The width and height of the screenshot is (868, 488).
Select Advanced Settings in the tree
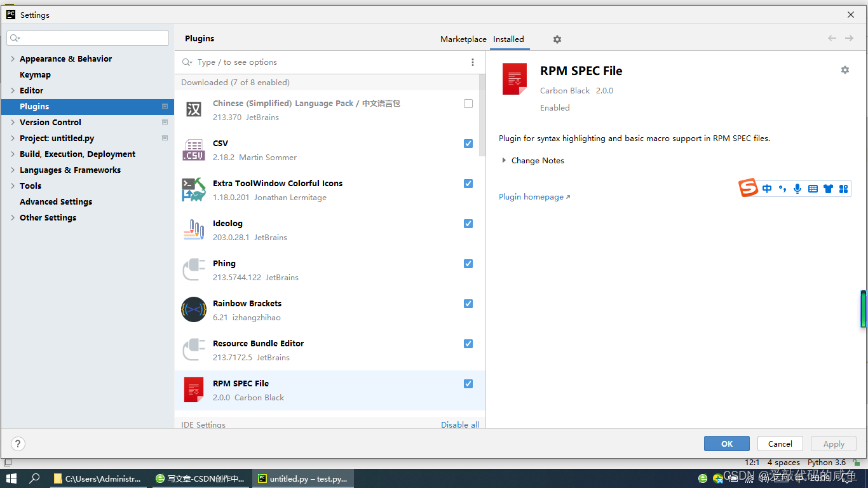click(x=56, y=201)
